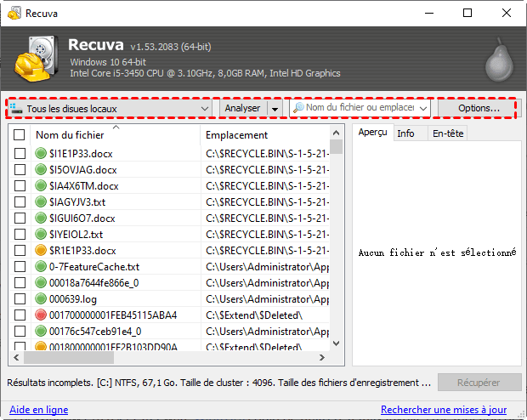Click the scroll-left arrow of file list
Viewport: 527px width, 420px height.
pyautogui.click(x=16, y=357)
